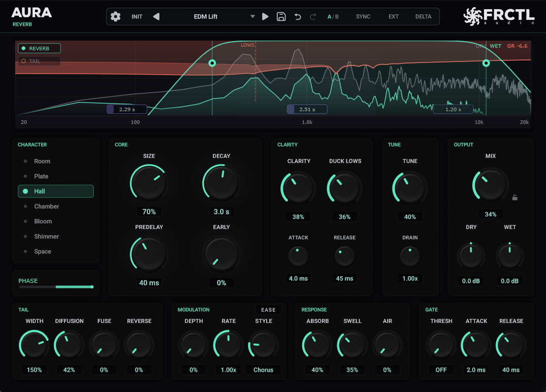Select the Space character

pyautogui.click(x=56, y=251)
